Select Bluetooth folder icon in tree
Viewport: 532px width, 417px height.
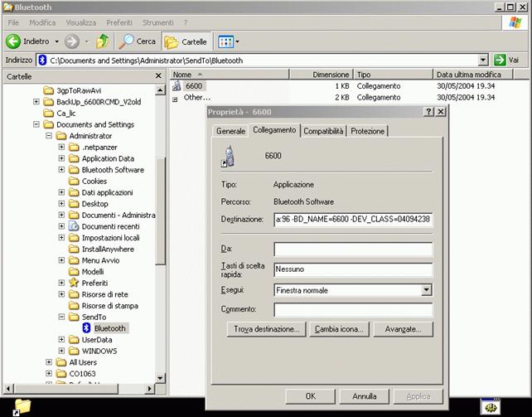click(86, 328)
